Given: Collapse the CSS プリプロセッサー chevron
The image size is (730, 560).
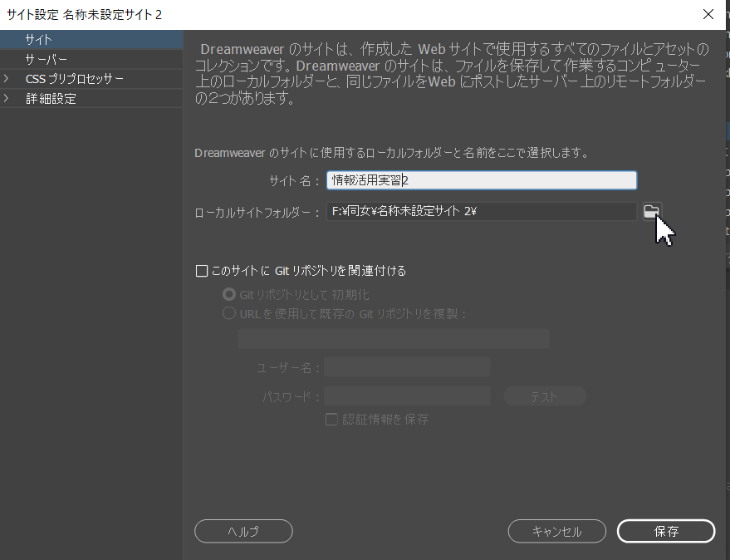Looking at the screenshot, I should click(7, 79).
